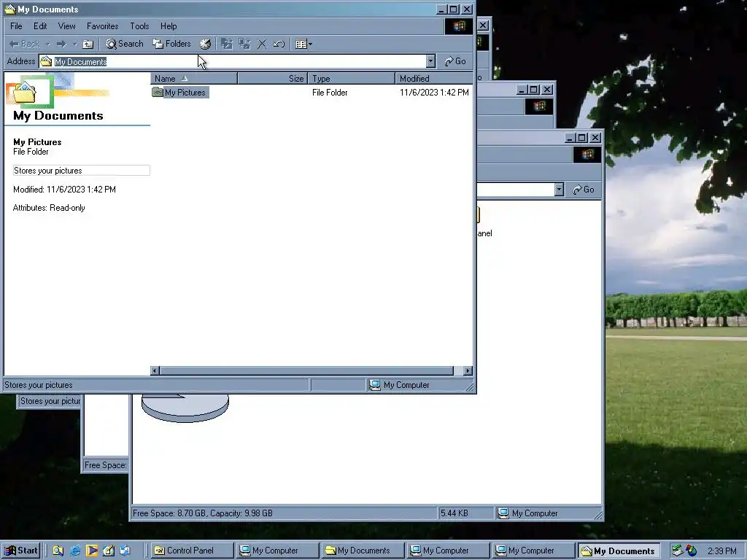This screenshot has width=747, height=560.
Task: Toggle the Folders pane from toolbar
Action: click(x=171, y=44)
